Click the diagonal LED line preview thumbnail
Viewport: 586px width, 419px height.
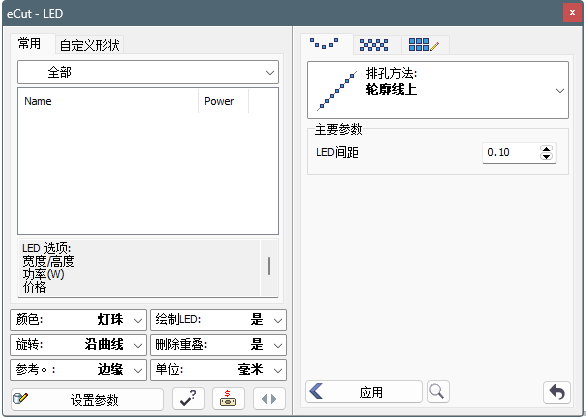[x=337, y=91]
